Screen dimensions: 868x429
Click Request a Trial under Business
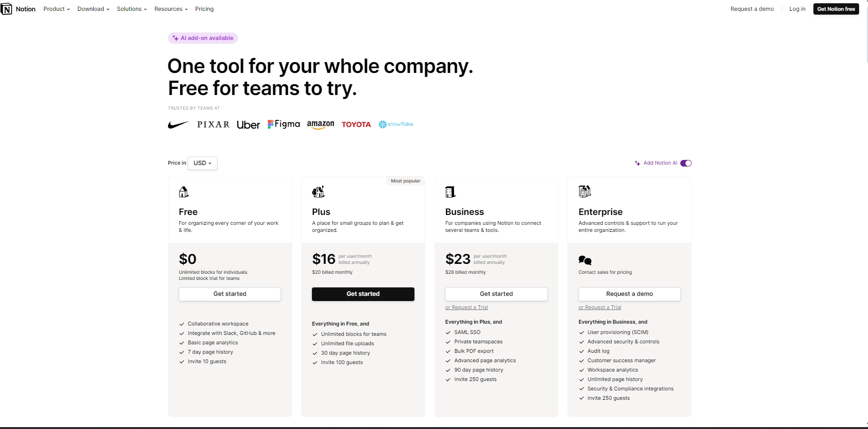(467, 308)
